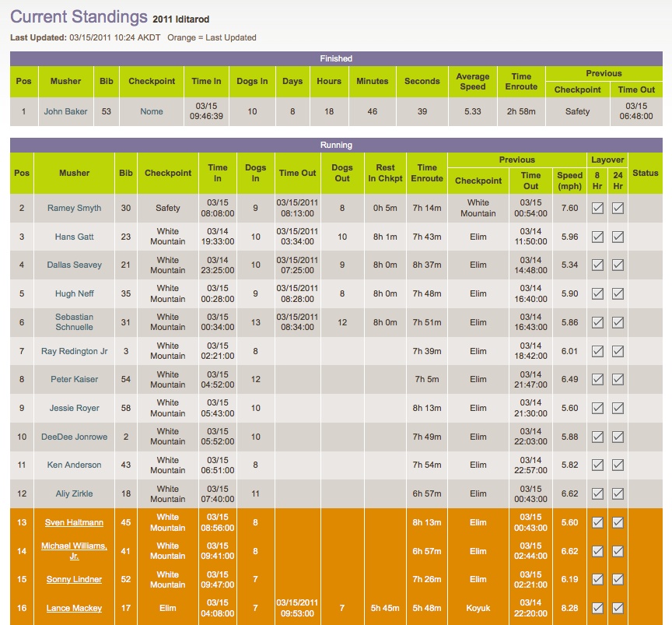Open Ken Anderson's musher page

(74, 465)
